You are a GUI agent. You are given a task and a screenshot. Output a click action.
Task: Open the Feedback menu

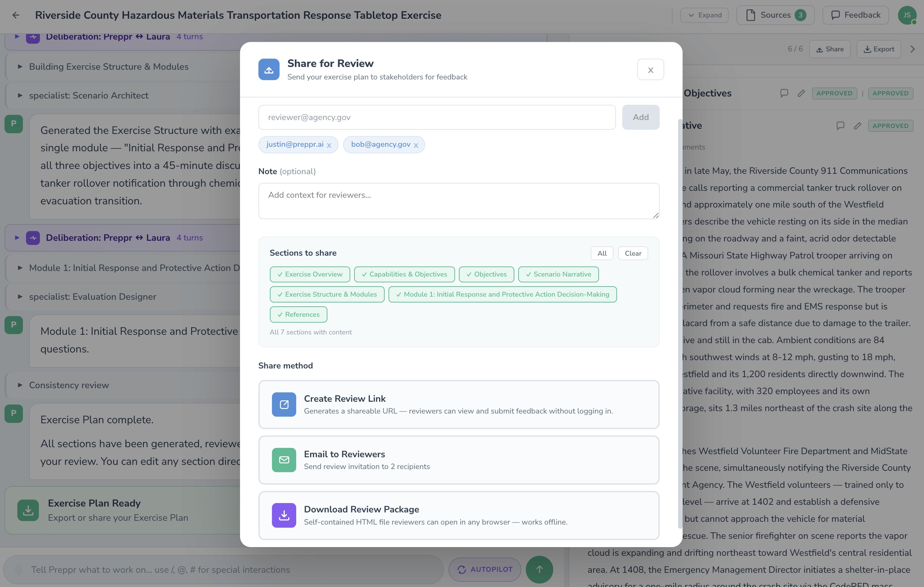tap(855, 15)
